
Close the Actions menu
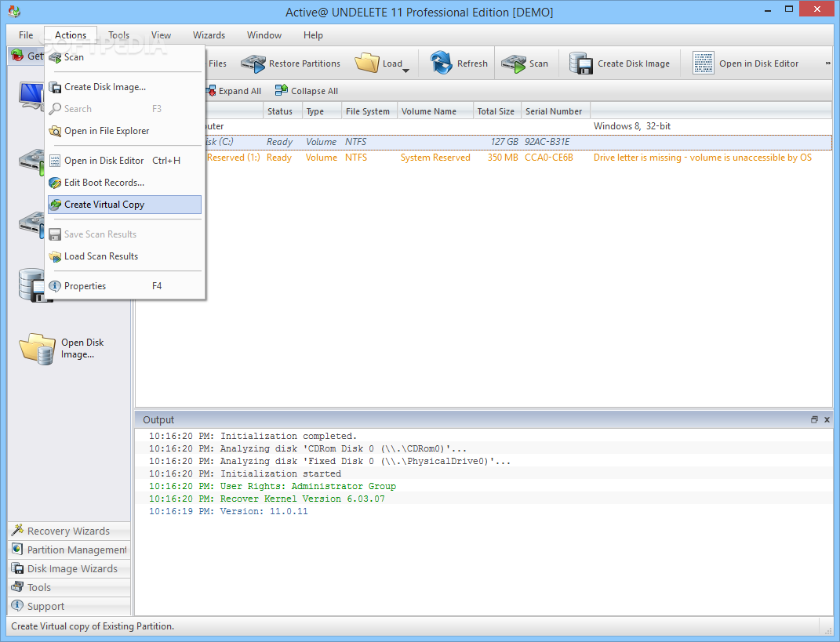71,35
